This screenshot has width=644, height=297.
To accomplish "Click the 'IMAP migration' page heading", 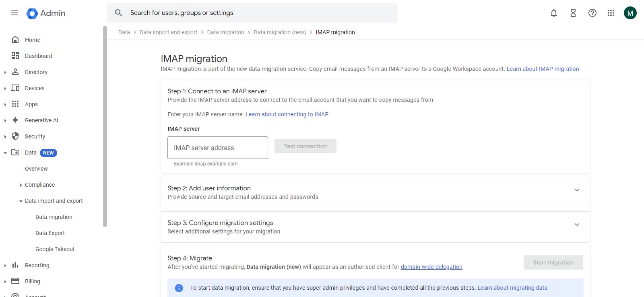I will (x=194, y=59).
